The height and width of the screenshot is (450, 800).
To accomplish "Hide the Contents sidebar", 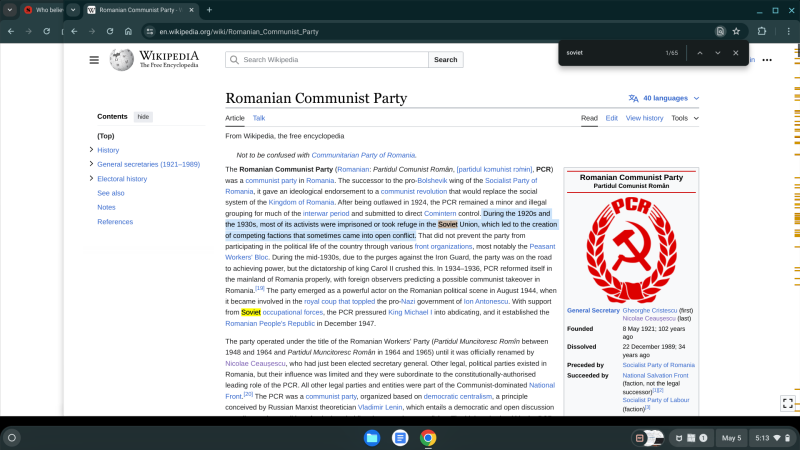I will pos(144,117).
